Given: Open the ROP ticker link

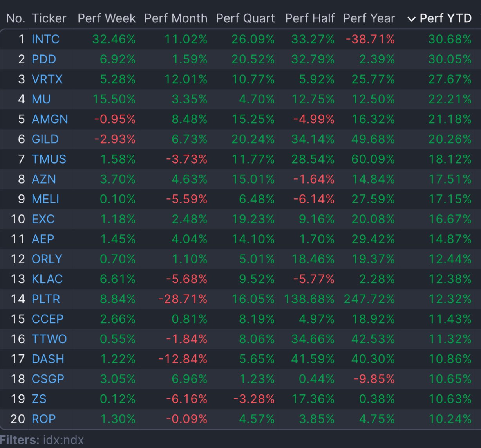Looking at the screenshot, I should [x=43, y=419].
